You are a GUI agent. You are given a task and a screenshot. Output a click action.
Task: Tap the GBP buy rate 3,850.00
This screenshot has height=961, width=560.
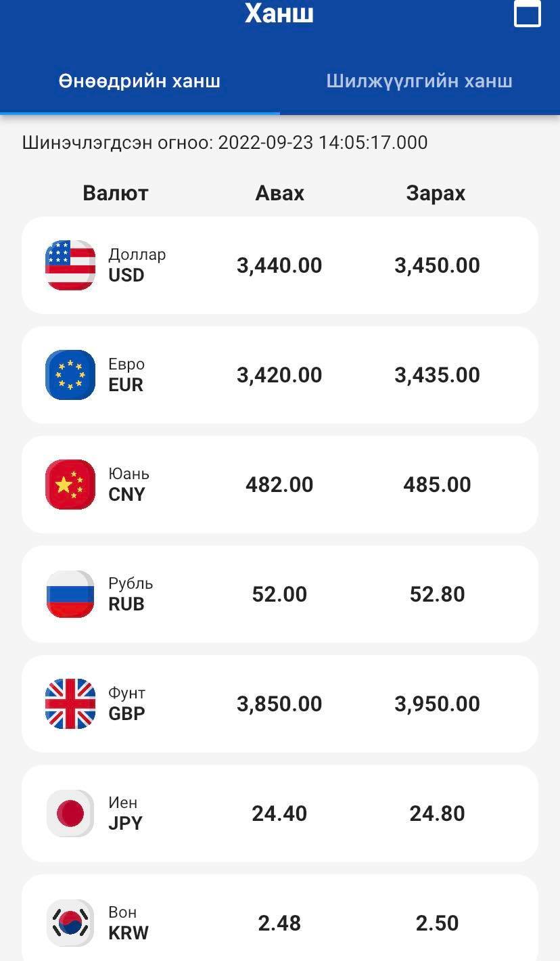(x=279, y=704)
